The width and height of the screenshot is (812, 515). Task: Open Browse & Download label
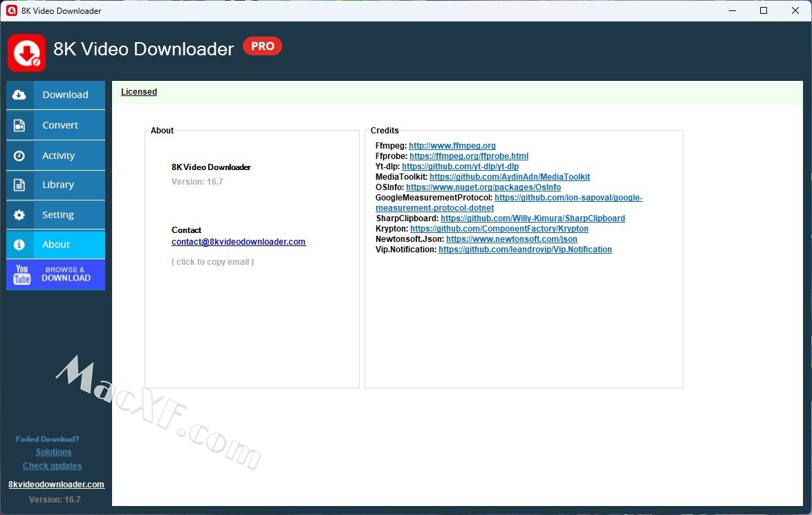click(x=66, y=274)
